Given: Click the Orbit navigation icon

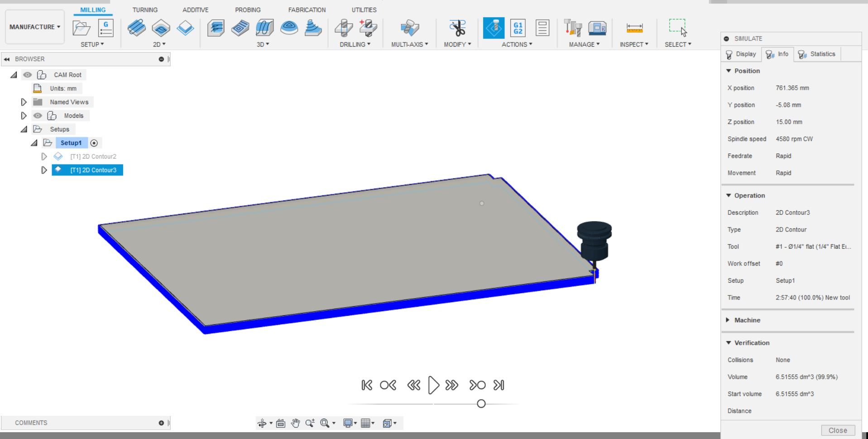Looking at the screenshot, I should (x=262, y=423).
